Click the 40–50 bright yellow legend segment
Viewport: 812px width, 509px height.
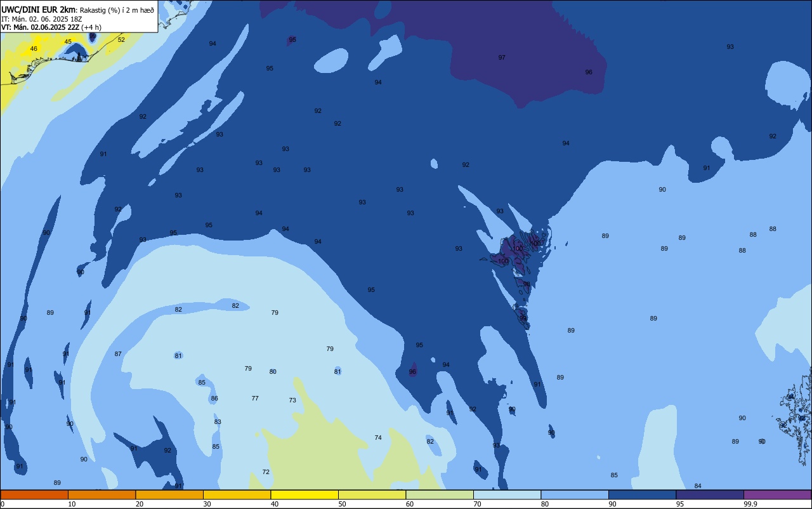tap(304, 494)
